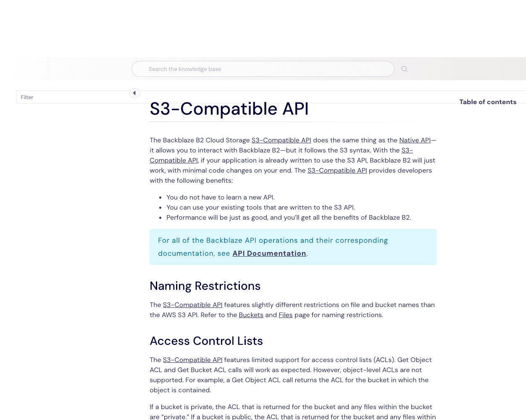The image size is (526, 420).
Task: Click the Naming Restrictions heading
Action: (205, 286)
